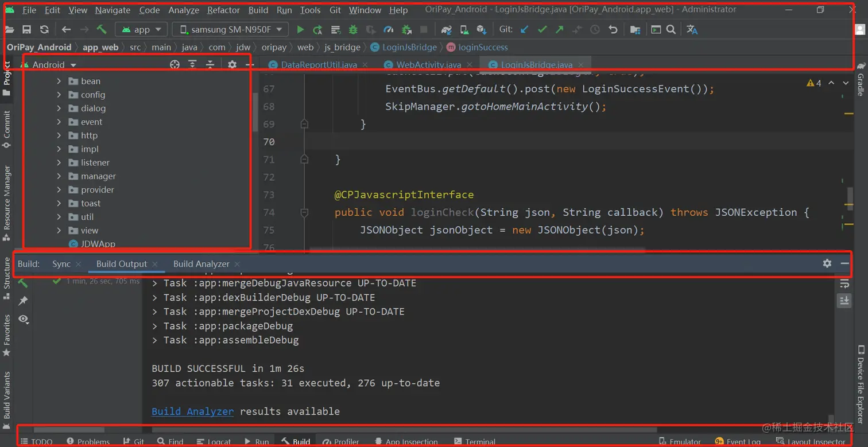This screenshot has width=868, height=447.
Task: Open the SDK Manager icon
Action: pos(481,29)
